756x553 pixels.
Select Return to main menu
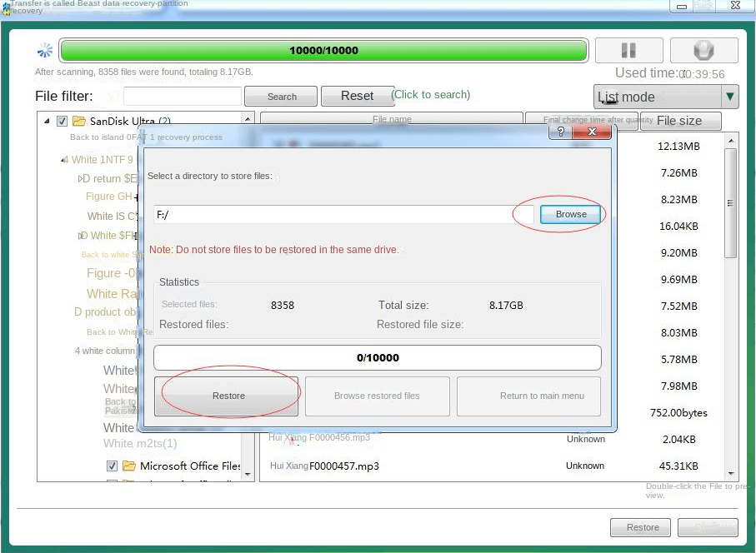(528, 396)
